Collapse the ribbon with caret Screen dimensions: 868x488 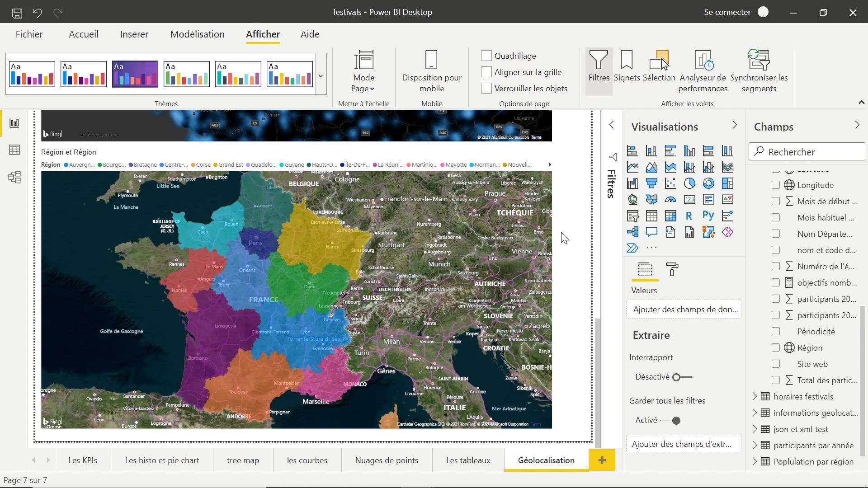coord(862,103)
